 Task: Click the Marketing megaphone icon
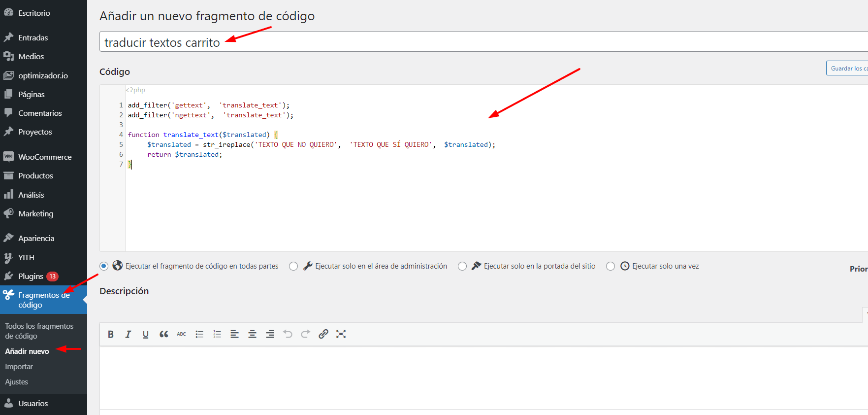[x=8, y=213]
